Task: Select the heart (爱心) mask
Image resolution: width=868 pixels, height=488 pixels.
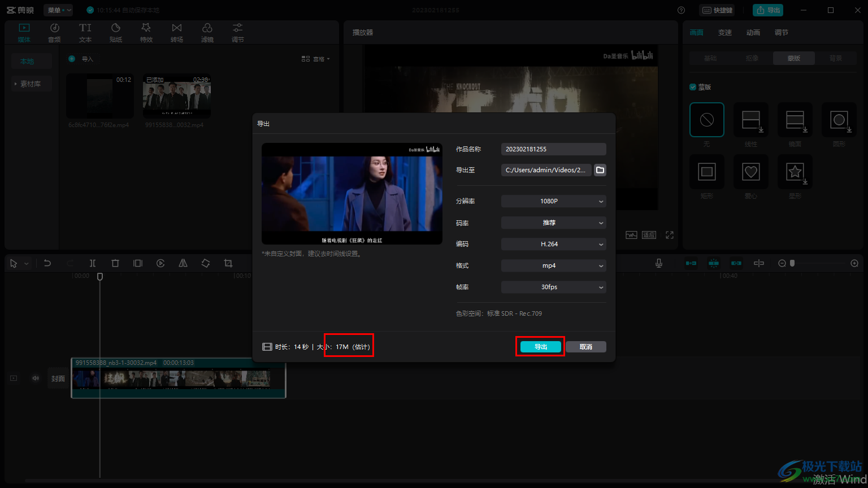Action: [751, 172]
